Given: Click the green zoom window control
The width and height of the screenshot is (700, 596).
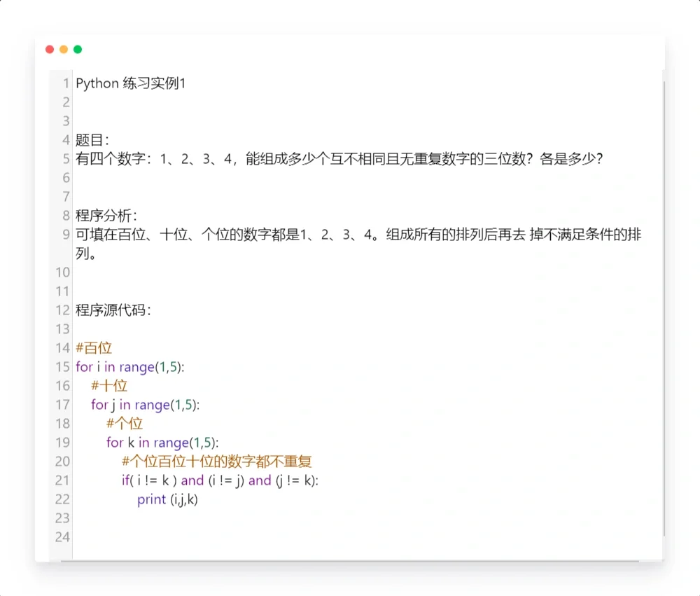Looking at the screenshot, I should point(77,49).
